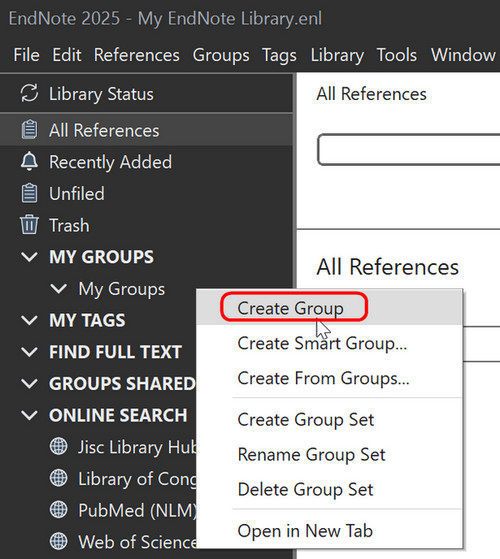Select Delete Group Set option
The image size is (500, 559).
point(329,489)
